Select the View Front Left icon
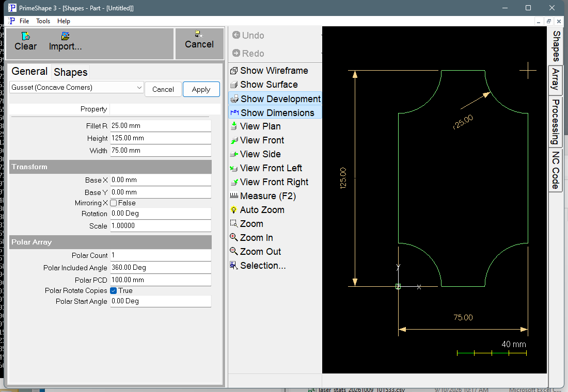The height and width of the screenshot is (392, 568). (x=234, y=168)
